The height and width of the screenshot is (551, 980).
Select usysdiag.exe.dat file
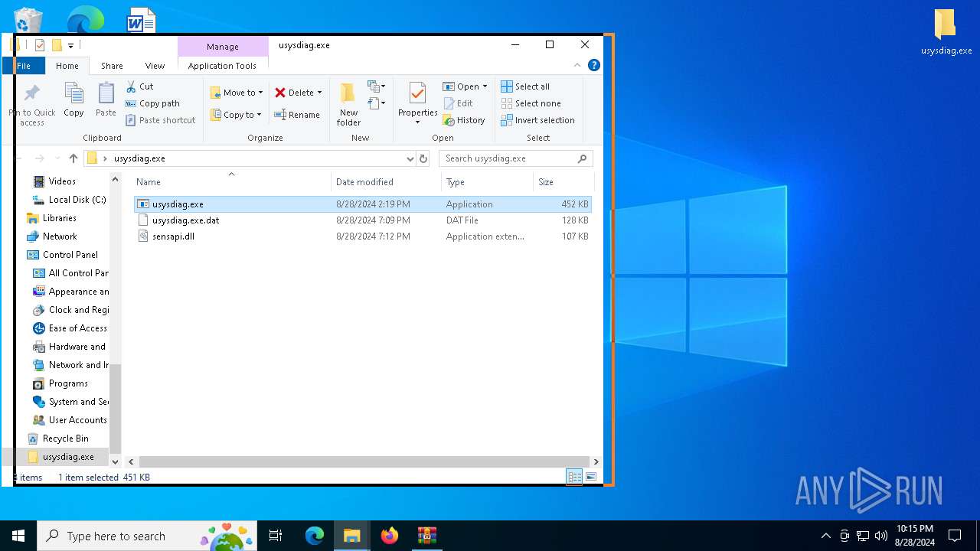tap(362, 220)
